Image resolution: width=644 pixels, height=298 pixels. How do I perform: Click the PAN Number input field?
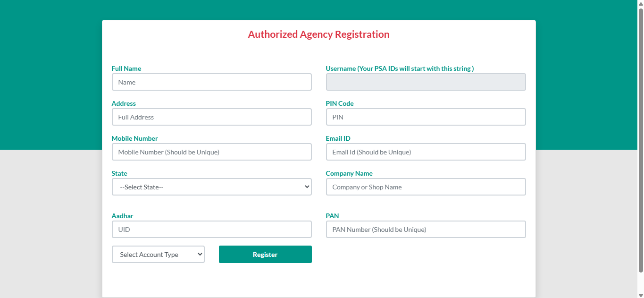point(426,230)
